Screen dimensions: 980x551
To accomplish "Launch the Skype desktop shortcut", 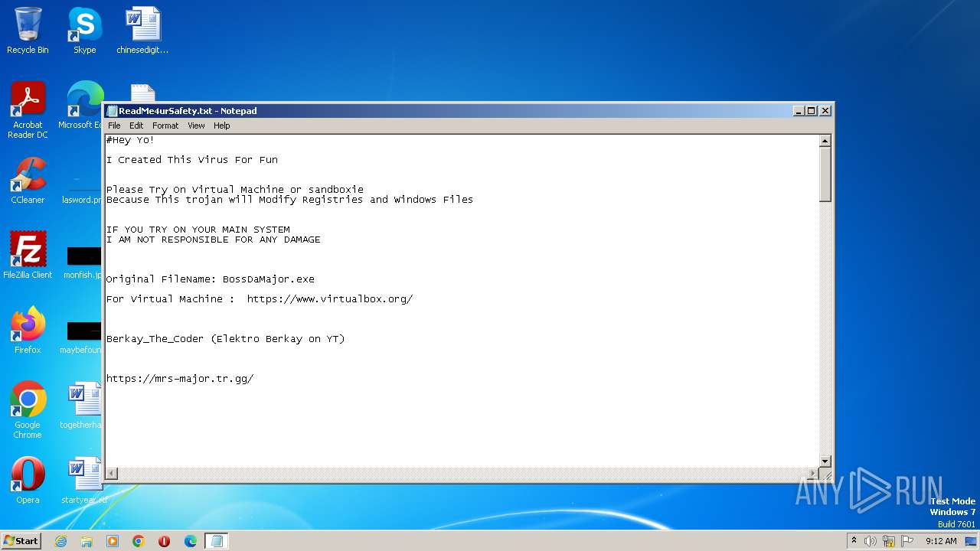I will 84,31.
